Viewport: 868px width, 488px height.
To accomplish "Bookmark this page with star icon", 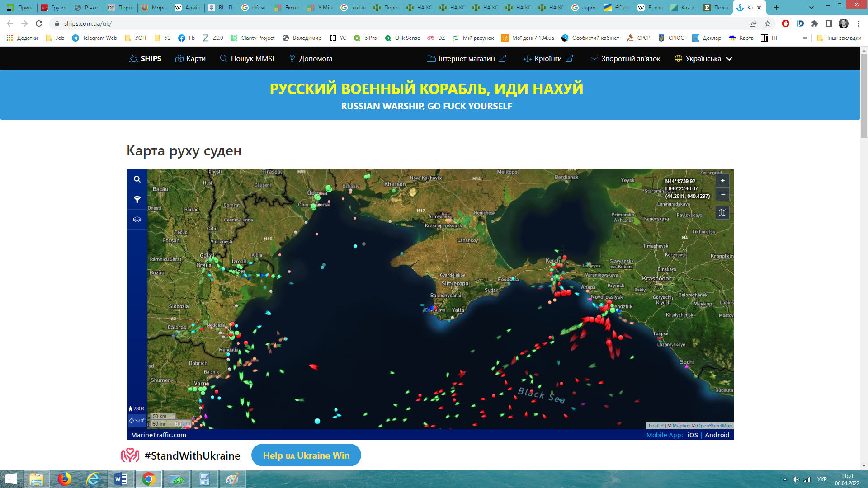I will pyautogui.click(x=768, y=23).
